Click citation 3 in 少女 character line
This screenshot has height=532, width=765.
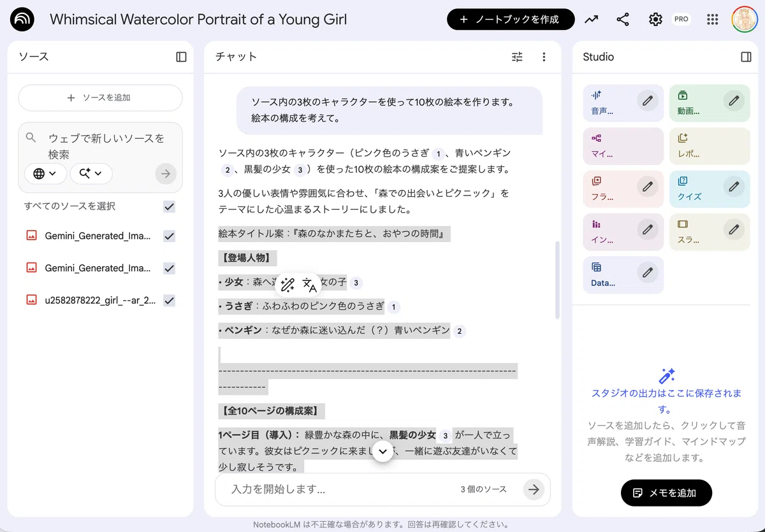[356, 283]
